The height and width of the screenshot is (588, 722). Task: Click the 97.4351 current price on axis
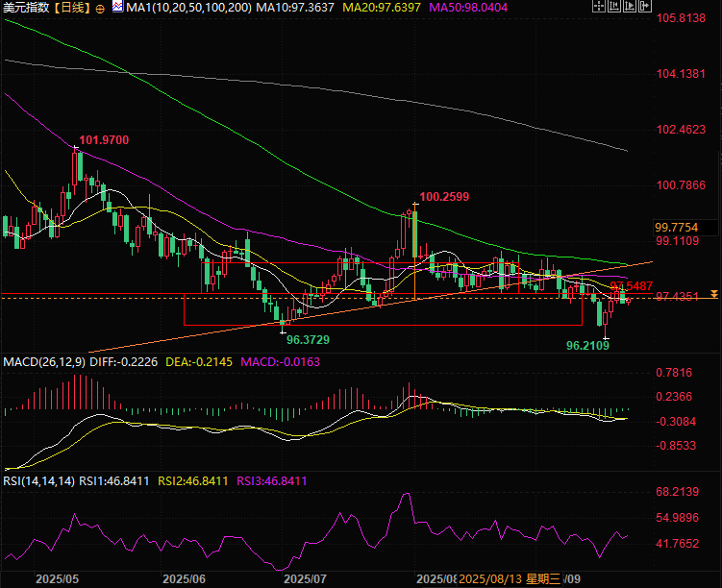click(x=677, y=297)
